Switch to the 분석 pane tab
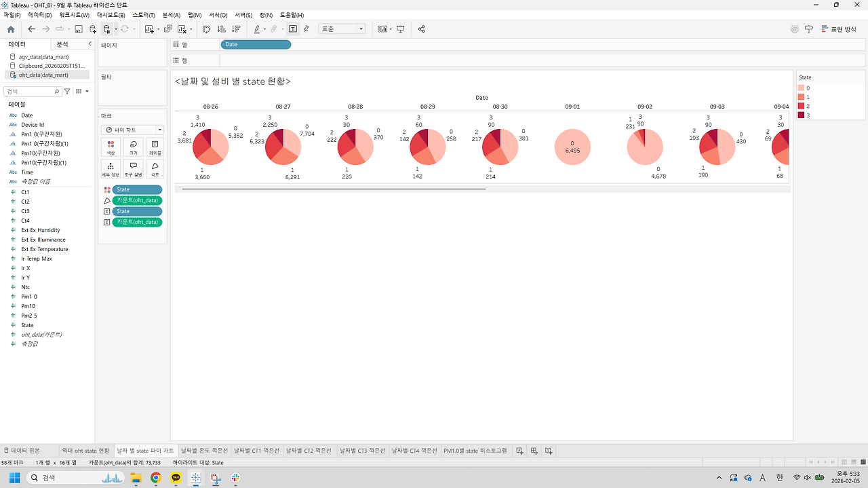Viewport: 868px width, 488px height. (62, 44)
